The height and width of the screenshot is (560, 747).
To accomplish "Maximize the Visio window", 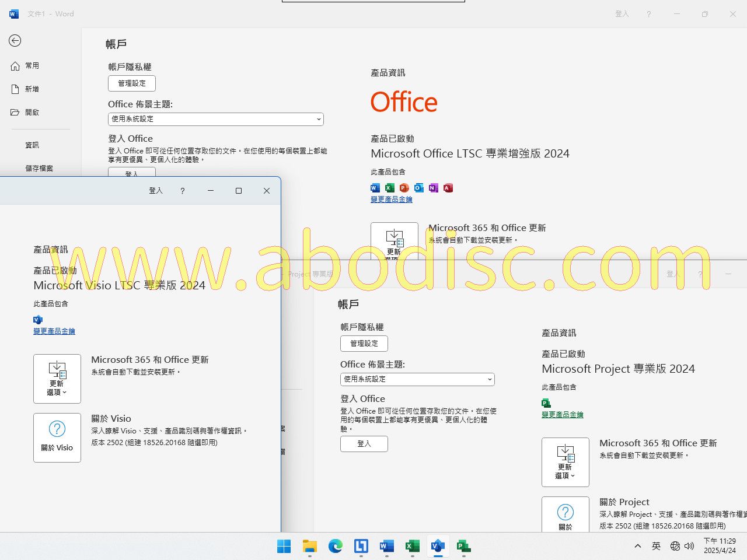I will (239, 191).
